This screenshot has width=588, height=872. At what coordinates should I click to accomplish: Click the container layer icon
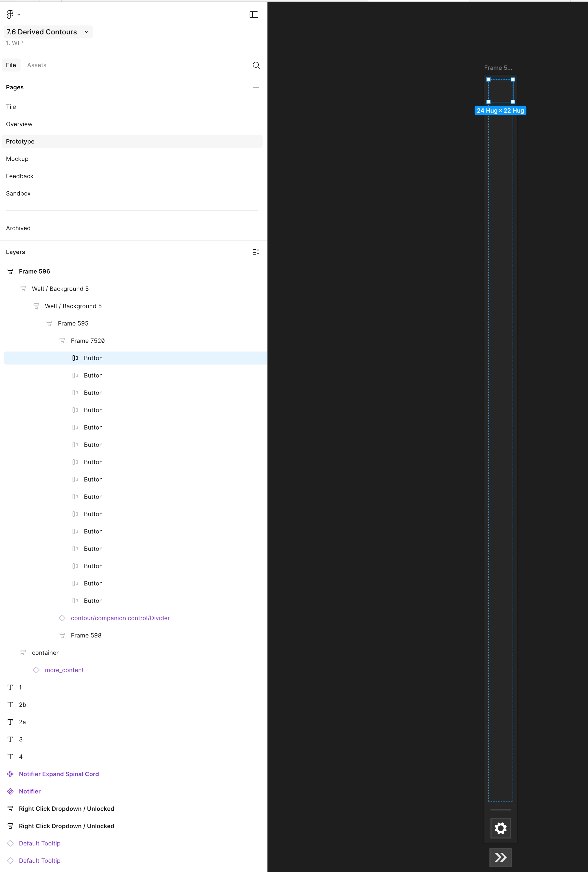(23, 653)
